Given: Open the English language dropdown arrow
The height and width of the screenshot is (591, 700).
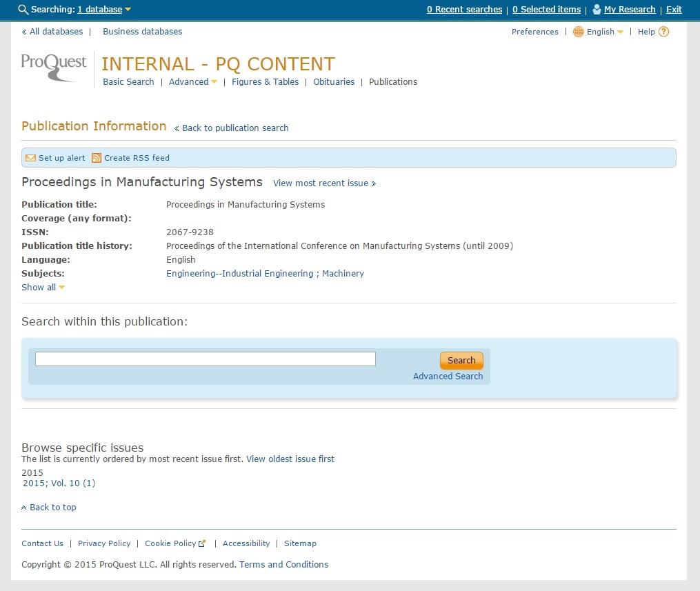Looking at the screenshot, I should pos(620,32).
